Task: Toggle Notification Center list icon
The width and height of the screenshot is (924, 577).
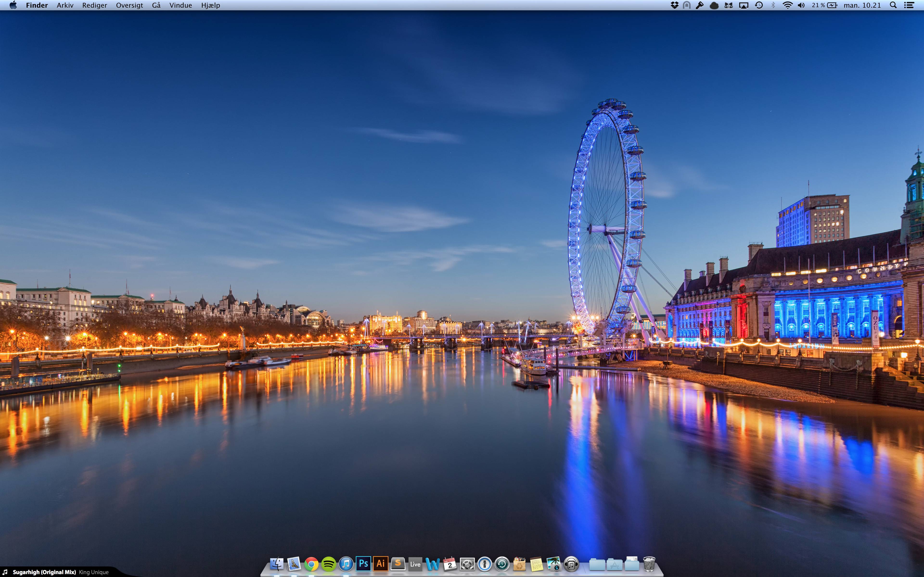Action: (910, 5)
